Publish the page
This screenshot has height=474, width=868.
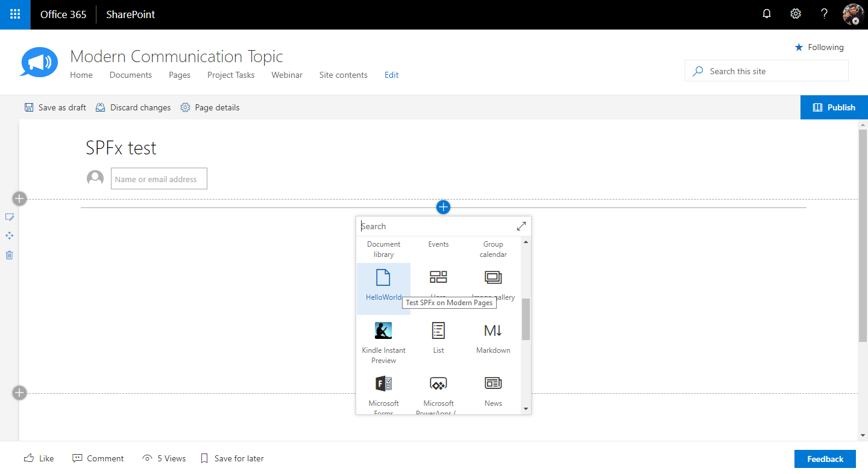(834, 107)
